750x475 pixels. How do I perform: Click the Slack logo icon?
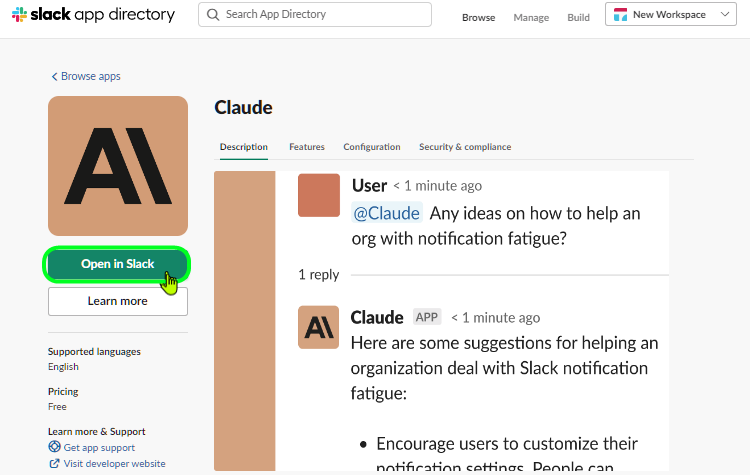(20, 14)
